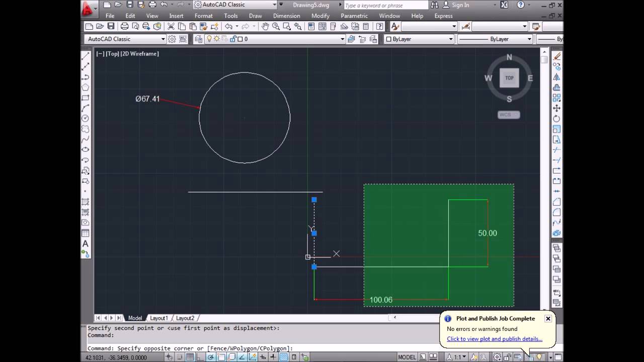Open the Draw menu
This screenshot has width=644, height=362.
(256, 16)
